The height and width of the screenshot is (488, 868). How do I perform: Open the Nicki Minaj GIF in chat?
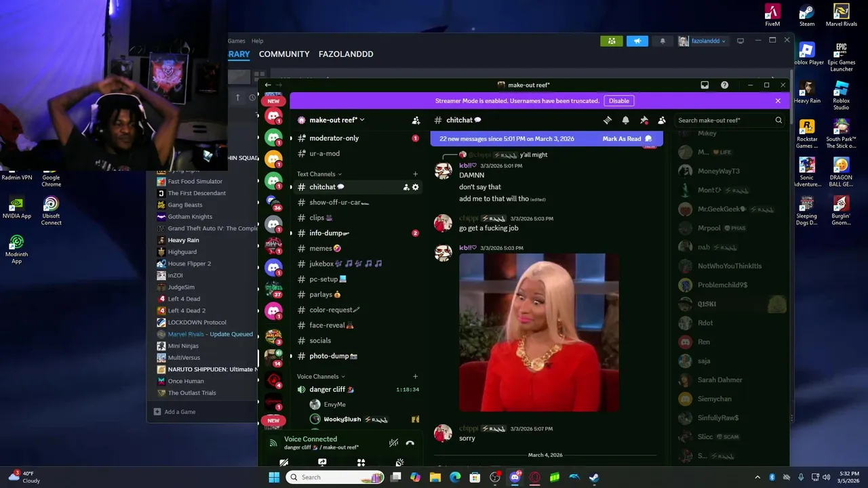click(x=539, y=333)
